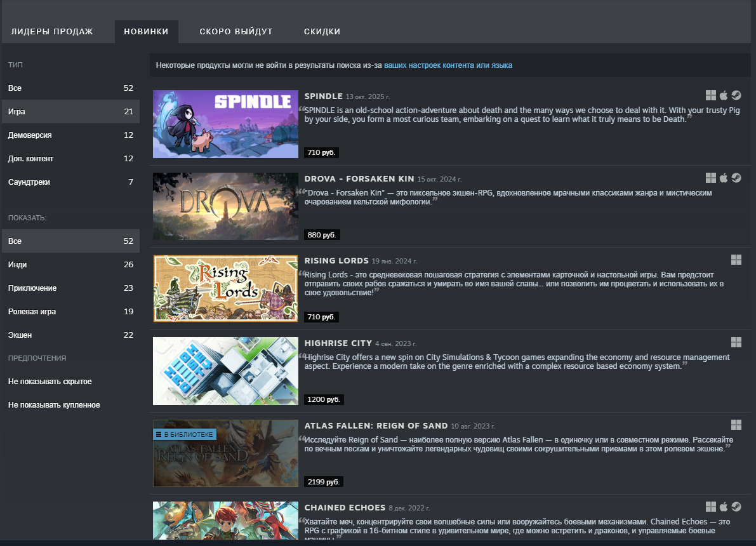
Task: Click the macOS Apple icon on SPINDLE row
Action: coord(723,96)
